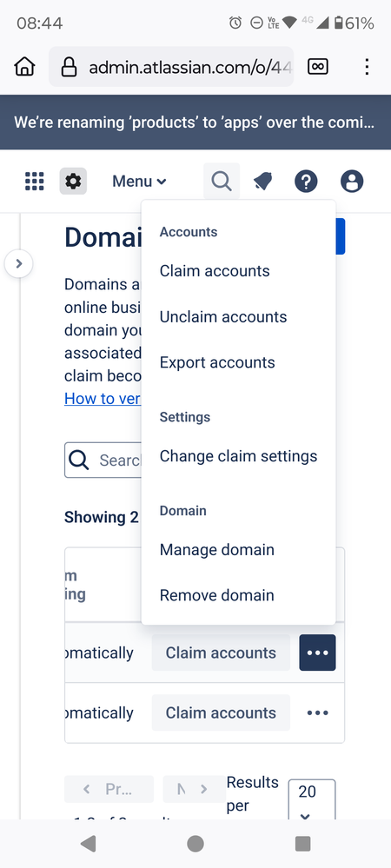Tap the lock icon in address bar
This screenshot has width=391, height=868.
tap(69, 68)
